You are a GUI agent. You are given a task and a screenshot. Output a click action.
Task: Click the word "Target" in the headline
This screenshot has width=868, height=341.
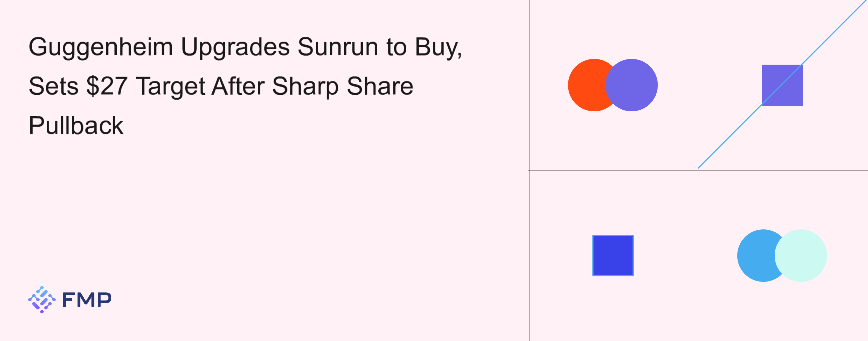[x=171, y=86]
